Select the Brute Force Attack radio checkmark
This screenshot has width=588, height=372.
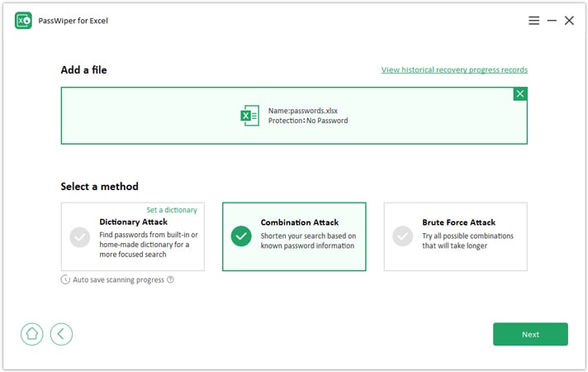403,236
